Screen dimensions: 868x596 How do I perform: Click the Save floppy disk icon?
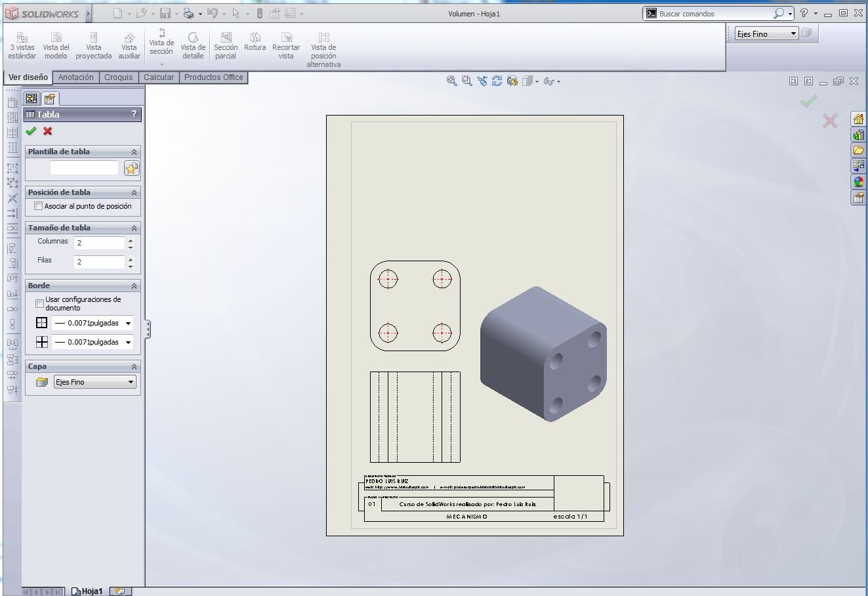point(165,13)
